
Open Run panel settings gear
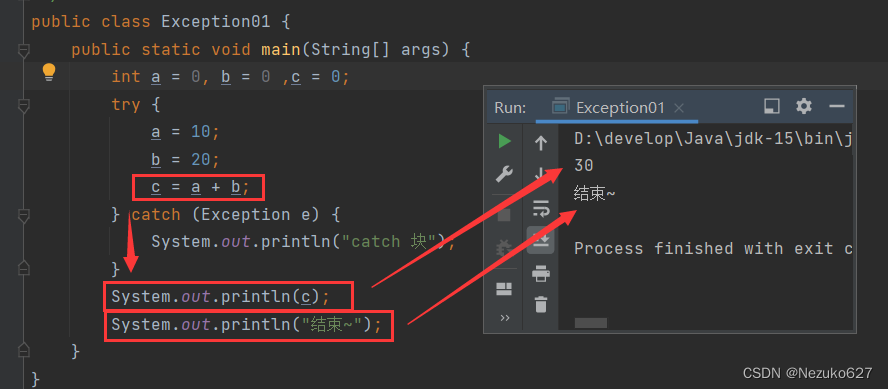click(x=804, y=106)
